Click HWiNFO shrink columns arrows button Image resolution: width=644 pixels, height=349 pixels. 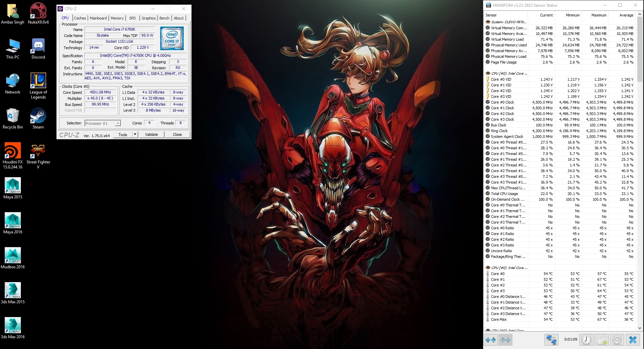coord(505,340)
